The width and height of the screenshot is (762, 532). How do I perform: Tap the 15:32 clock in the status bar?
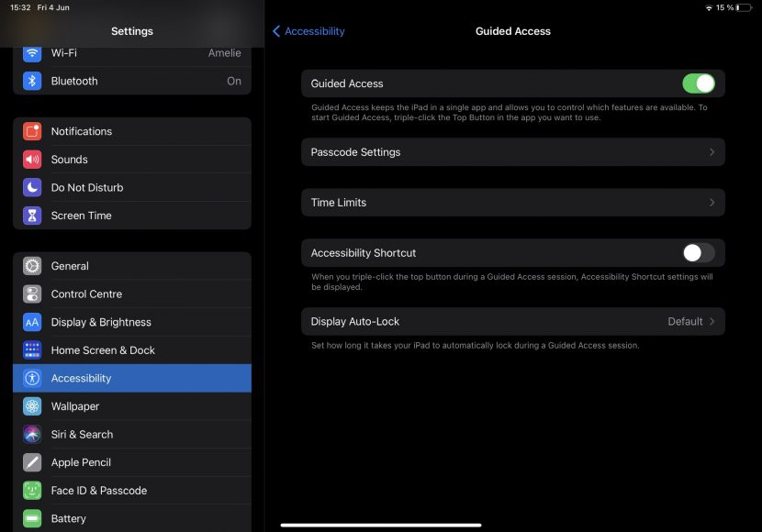(20, 7)
